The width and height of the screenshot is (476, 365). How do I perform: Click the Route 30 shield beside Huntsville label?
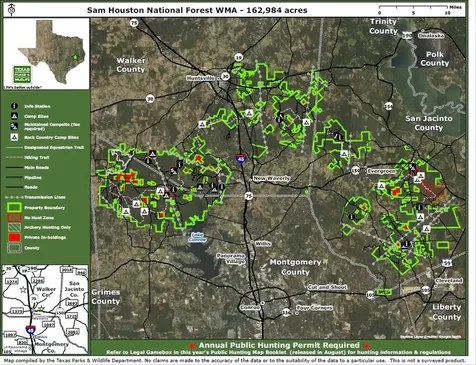click(226, 76)
